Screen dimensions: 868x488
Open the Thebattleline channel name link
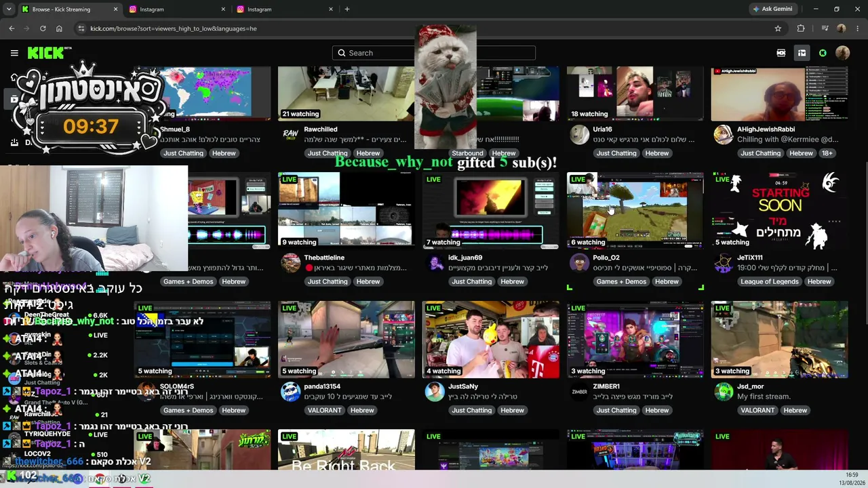324,258
